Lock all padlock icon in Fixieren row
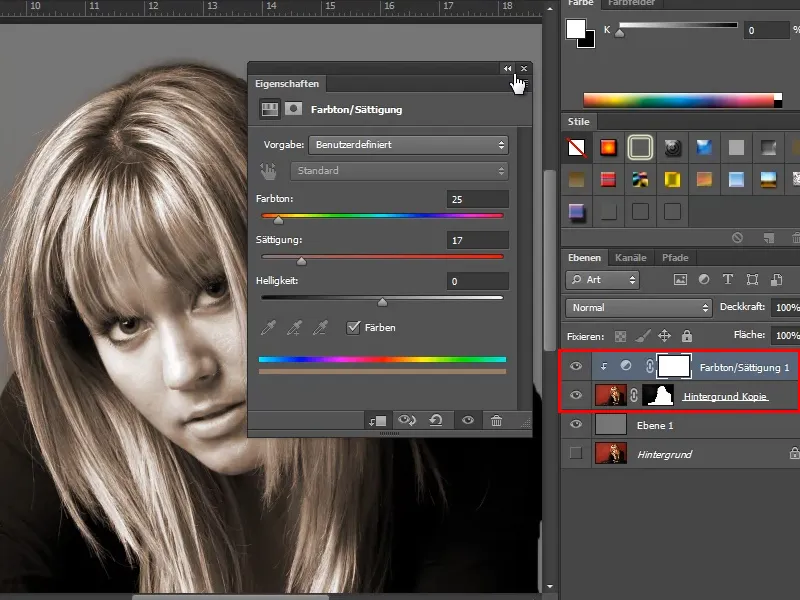This screenshot has width=800, height=600. (687, 336)
